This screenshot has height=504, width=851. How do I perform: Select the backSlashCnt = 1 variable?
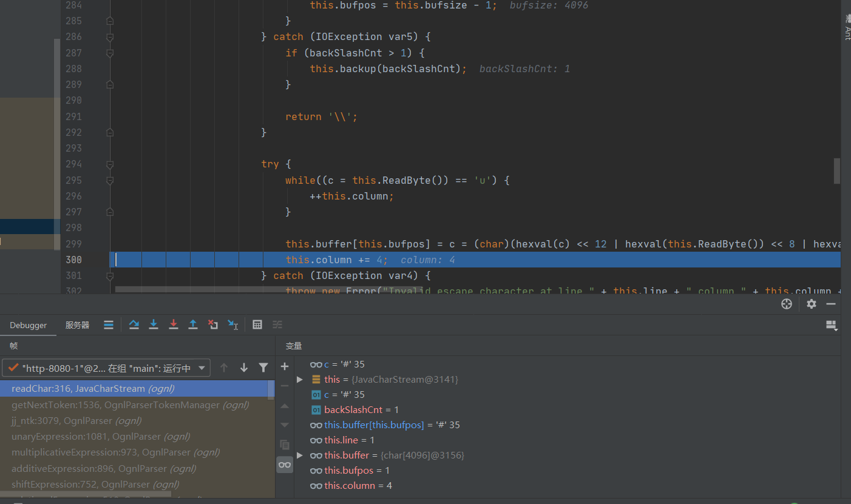(x=361, y=410)
